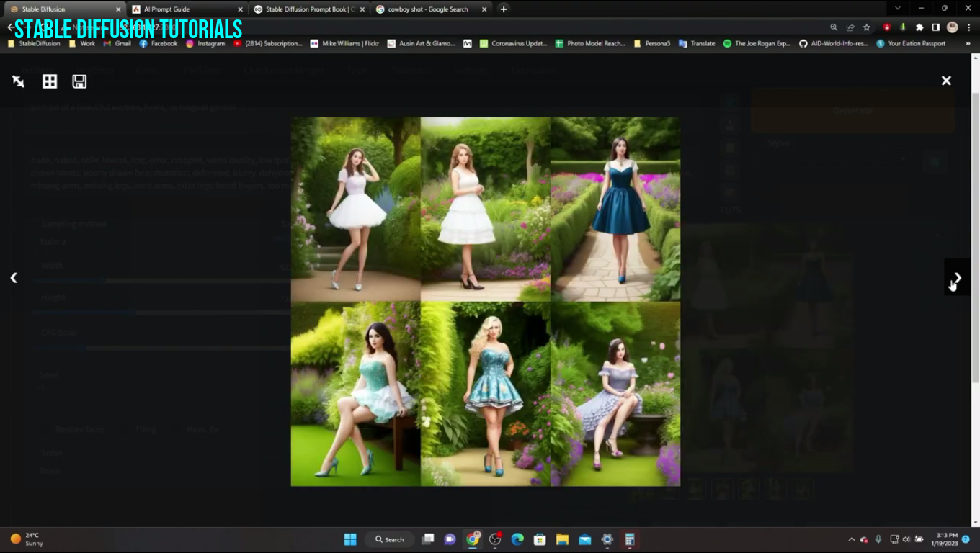
Task: Click the page zoom magnifier icon
Action: [x=834, y=27]
